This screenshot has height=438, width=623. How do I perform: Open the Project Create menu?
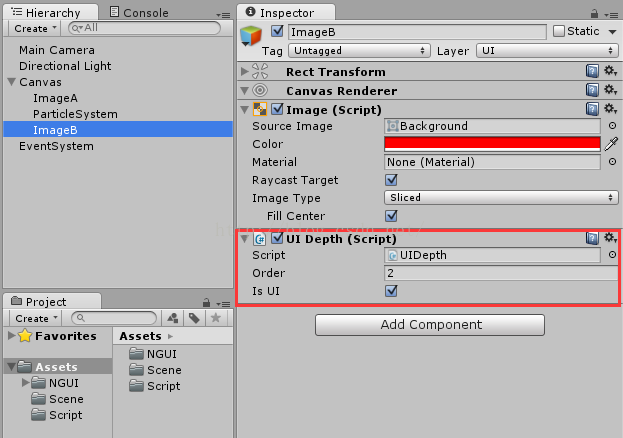[35, 318]
